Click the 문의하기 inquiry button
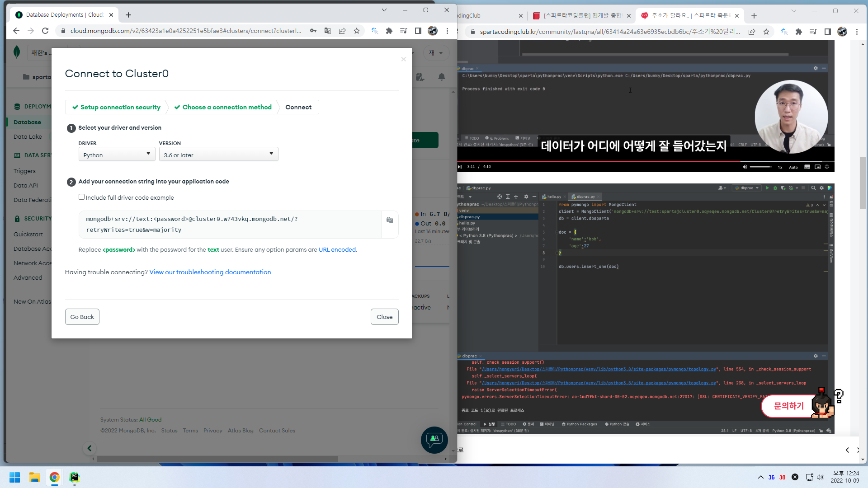The height and width of the screenshot is (488, 868). [789, 406]
